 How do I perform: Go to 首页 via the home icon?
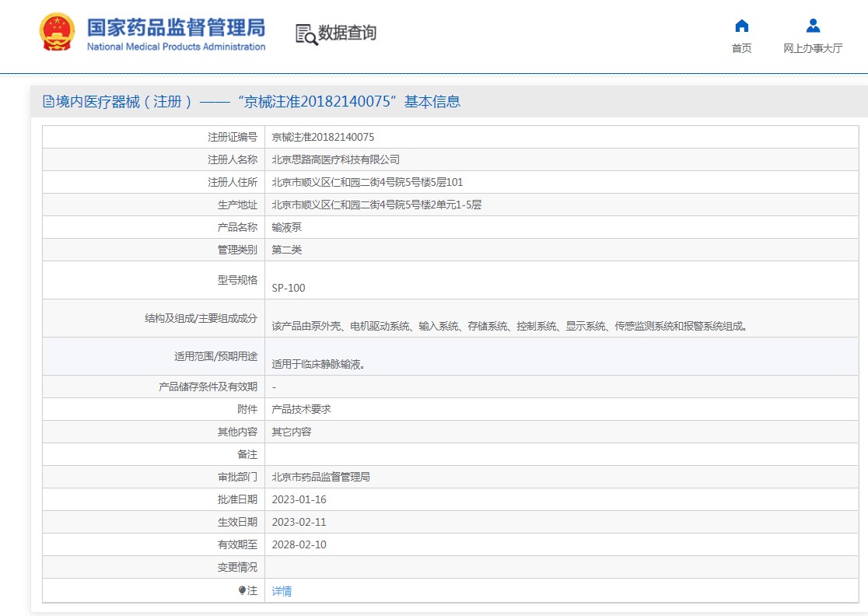[742, 26]
